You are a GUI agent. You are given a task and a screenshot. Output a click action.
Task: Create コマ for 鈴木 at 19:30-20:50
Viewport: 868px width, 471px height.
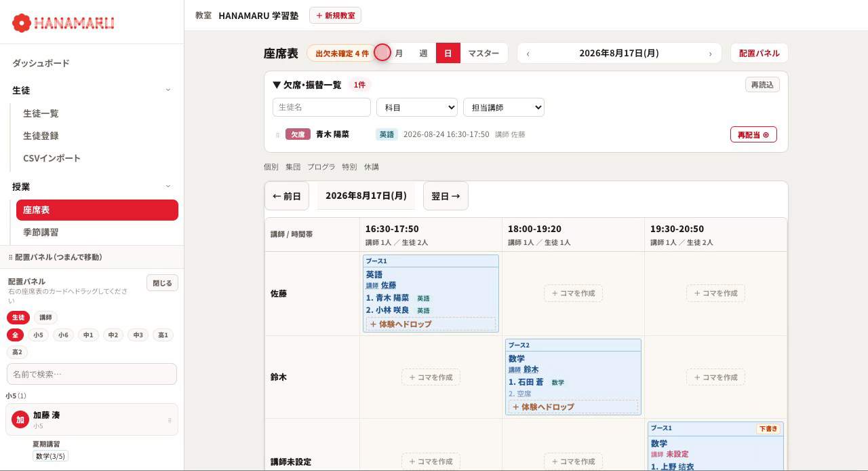point(715,377)
